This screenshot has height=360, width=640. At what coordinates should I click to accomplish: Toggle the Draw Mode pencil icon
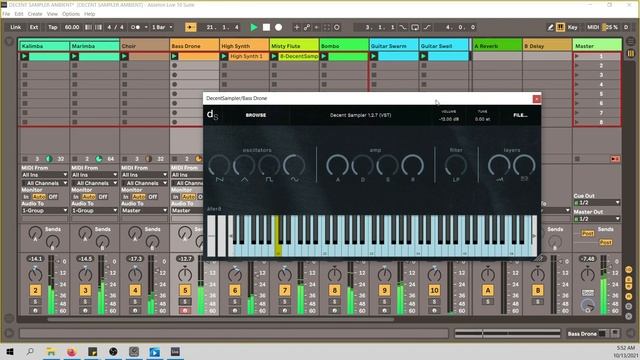pos(550,27)
